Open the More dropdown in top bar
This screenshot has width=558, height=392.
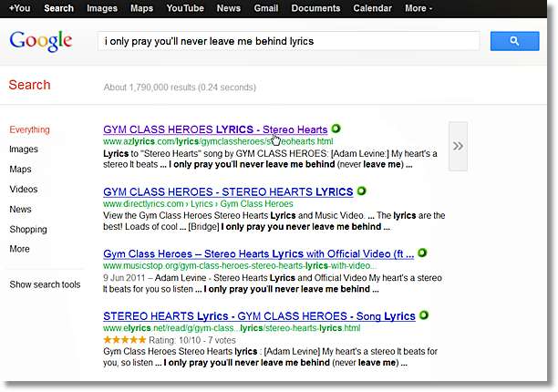tap(418, 8)
